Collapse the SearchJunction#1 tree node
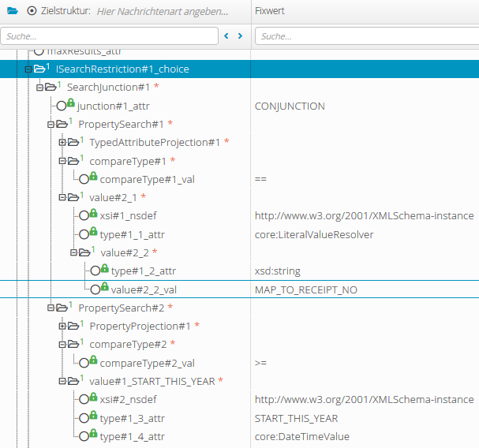The height and width of the screenshot is (448, 479). 39,88
